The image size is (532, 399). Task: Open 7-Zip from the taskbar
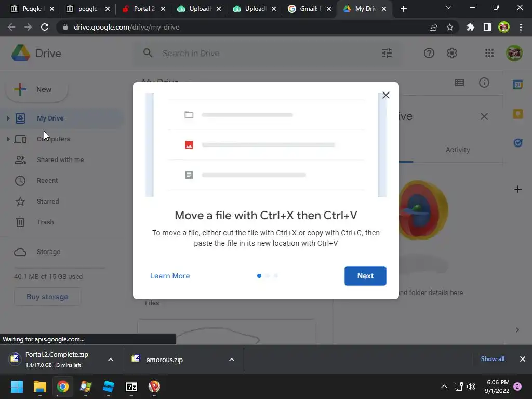click(x=131, y=387)
